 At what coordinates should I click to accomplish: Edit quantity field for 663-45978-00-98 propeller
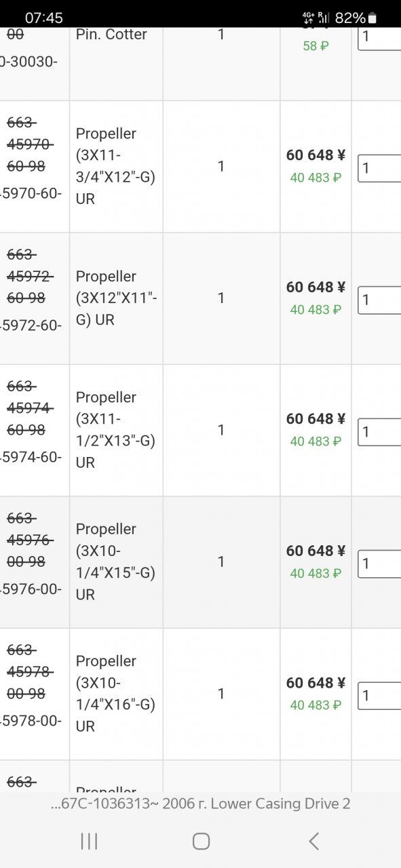click(x=379, y=695)
